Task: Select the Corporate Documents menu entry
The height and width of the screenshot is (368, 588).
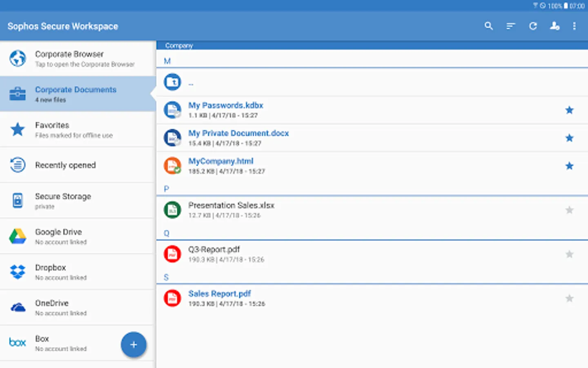Action: point(78,94)
